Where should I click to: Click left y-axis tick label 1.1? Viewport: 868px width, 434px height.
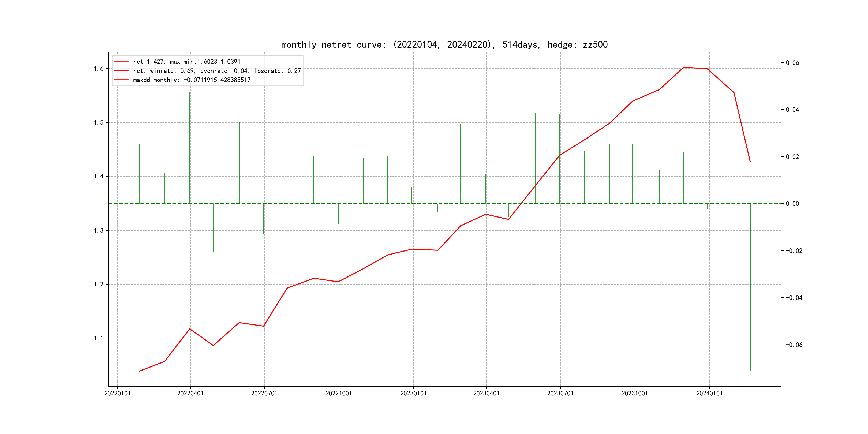click(x=99, y=338)
